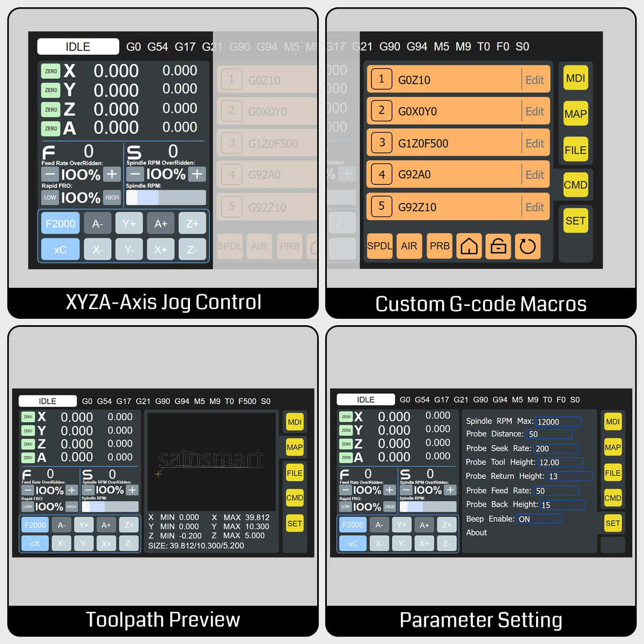
Task: Zero the Z axis in Jog Control panel
Action: click(x=51, y=109)
